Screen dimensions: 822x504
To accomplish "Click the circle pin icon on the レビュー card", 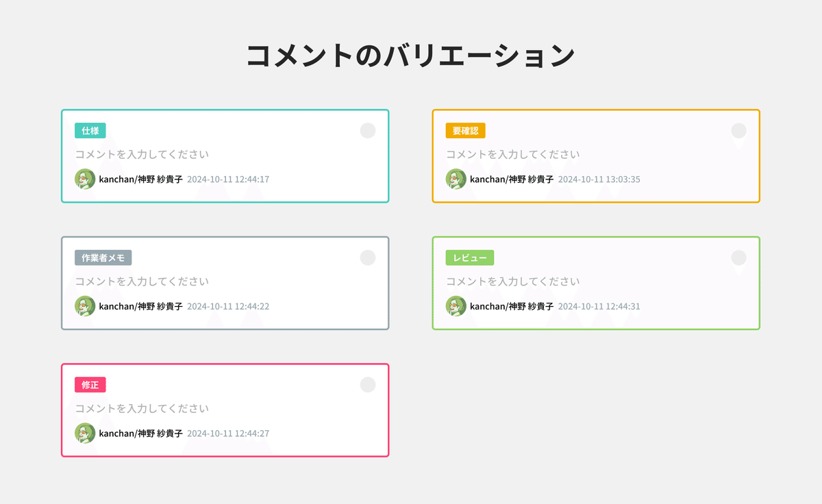I will pyautogui.click(x=738, y=258).
